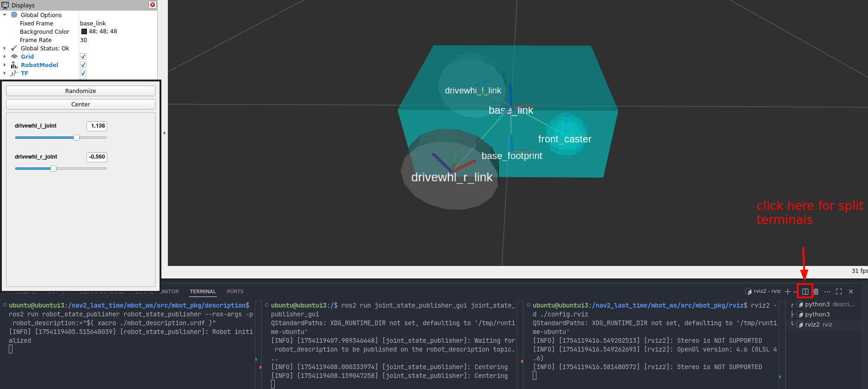Click the Center button
This screenshot has height=389, width=868.
pos(80,105)
